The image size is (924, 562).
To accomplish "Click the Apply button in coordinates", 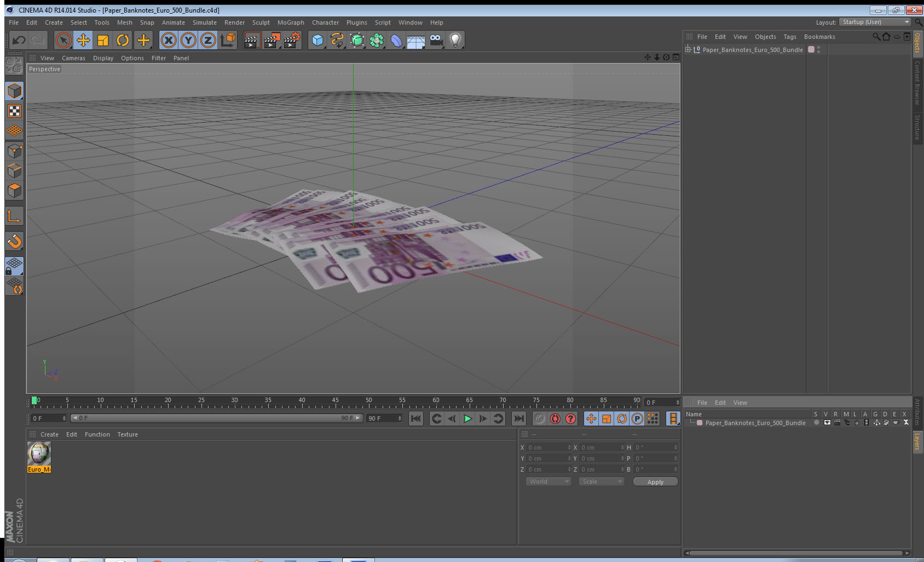I will click(x=655, y=482).
